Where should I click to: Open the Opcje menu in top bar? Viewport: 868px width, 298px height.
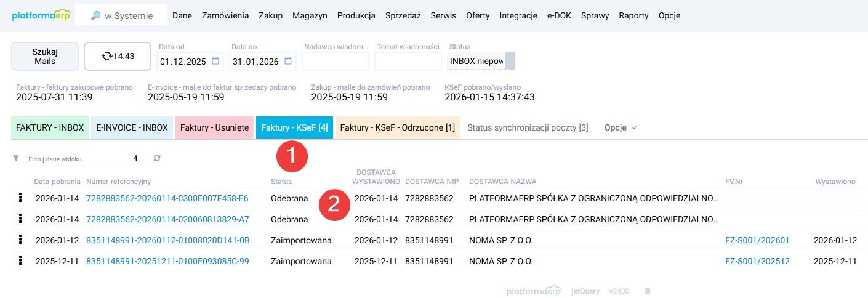[669, 16]
